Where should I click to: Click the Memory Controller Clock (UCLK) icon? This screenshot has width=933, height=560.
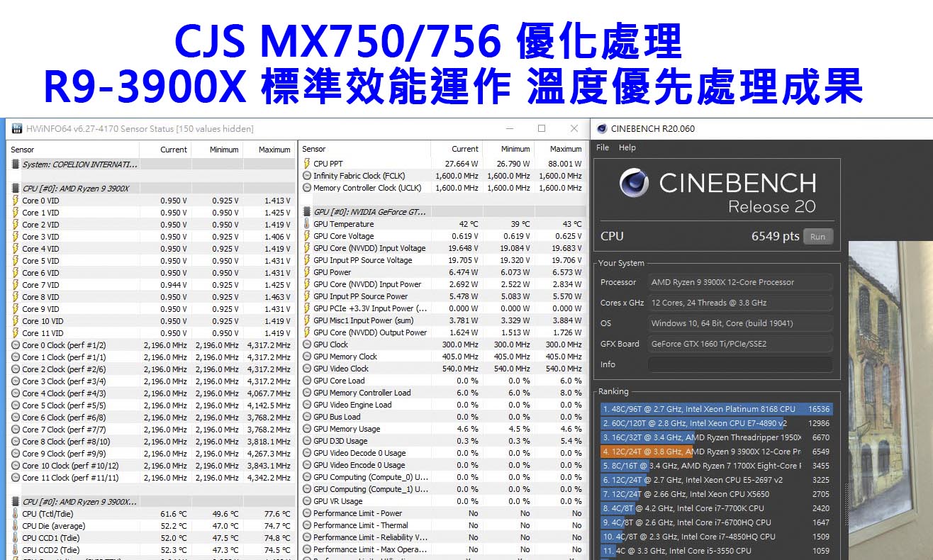click(x=307, y=188)
